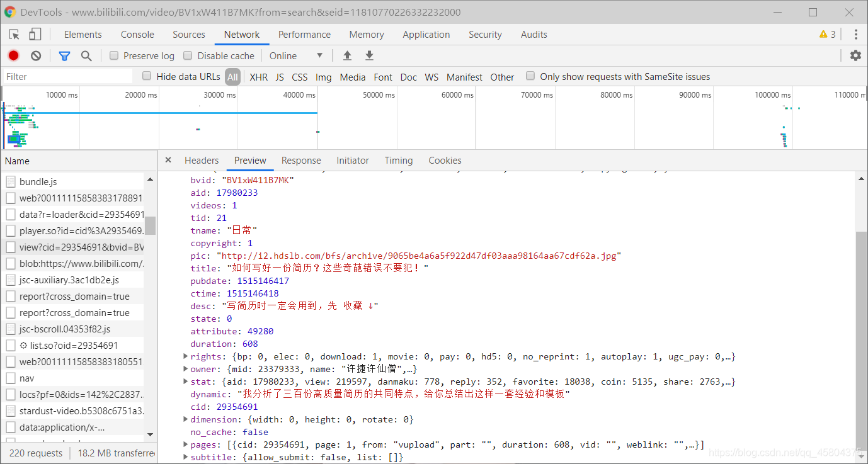Open the network search magnifier

pos(86,55)
